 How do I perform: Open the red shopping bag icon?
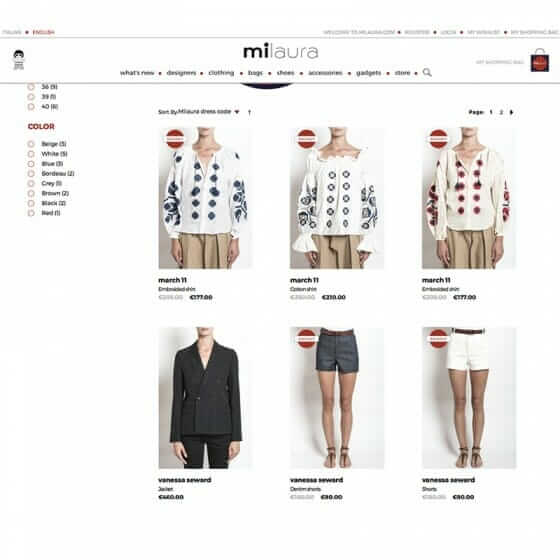[540, 60]
